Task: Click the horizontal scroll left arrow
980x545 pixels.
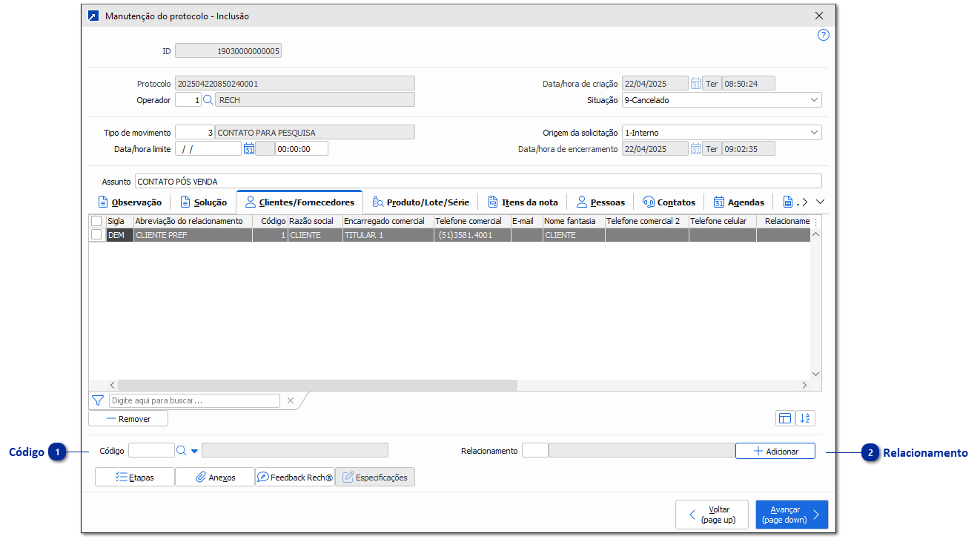Action: pyautogui.click(x=113, y=385)
